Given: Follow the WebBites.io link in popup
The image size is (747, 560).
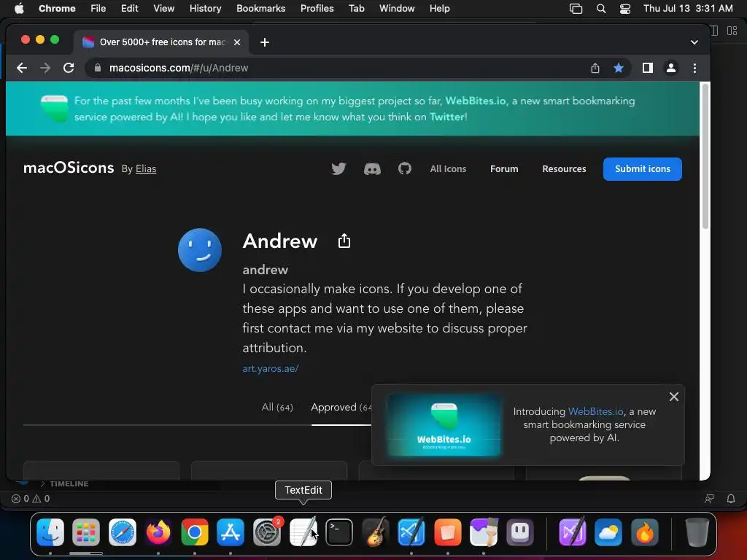Looking at the screenshot, I should (595, 411).
